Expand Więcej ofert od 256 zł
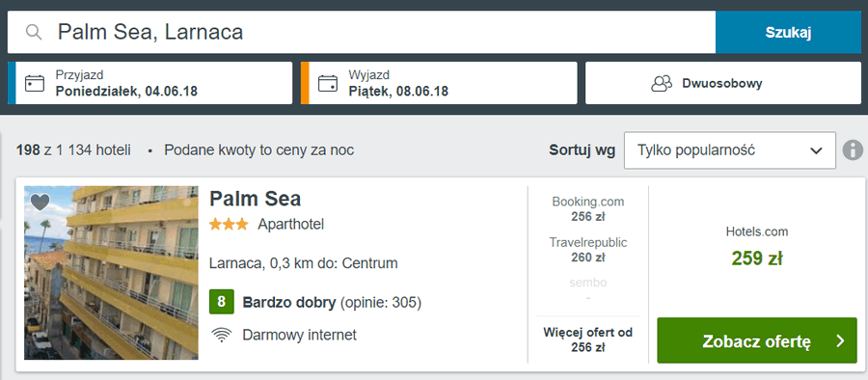868x380 pixels. [x=588, y=340]
